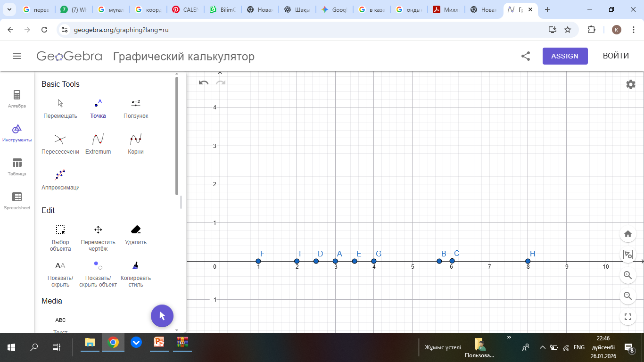Choose the Копировать стиль tool

(x=136, y=273)
